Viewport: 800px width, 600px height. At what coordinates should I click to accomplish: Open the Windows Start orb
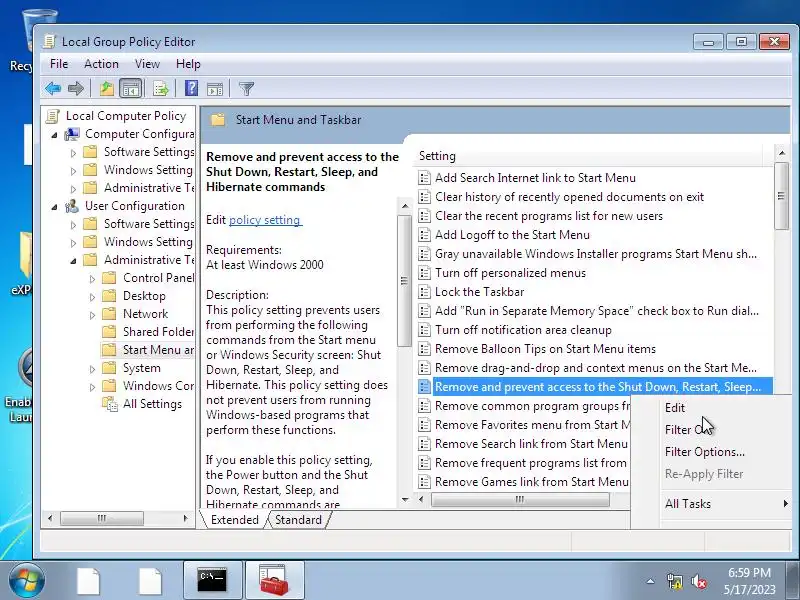(x=26, y=581)
